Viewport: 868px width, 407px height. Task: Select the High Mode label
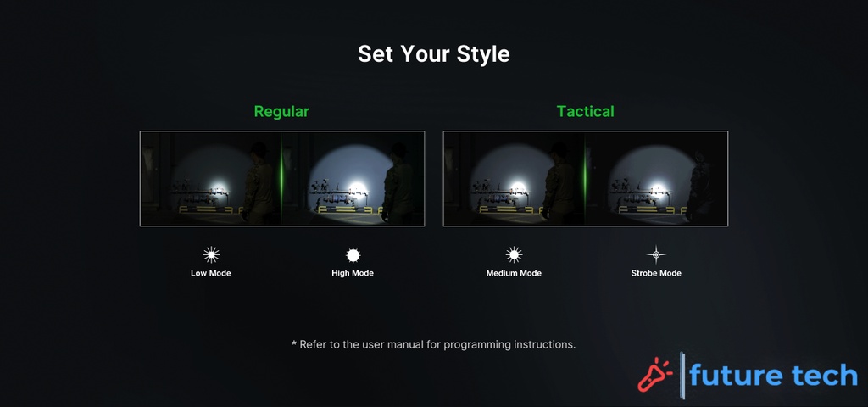[x=353, y=274]
